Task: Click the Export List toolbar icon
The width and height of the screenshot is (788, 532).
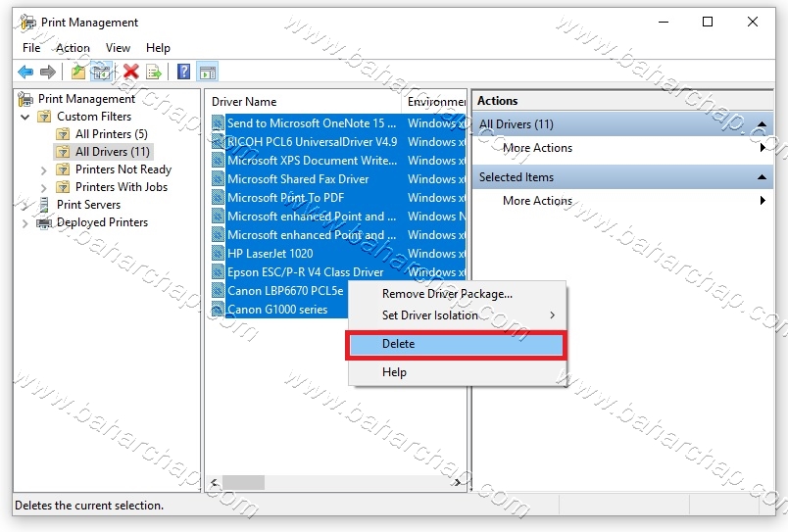Action: (x=154, y=72)
